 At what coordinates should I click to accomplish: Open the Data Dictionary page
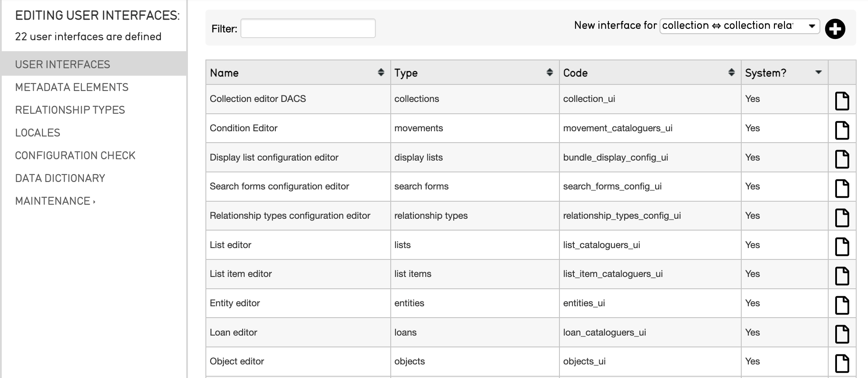click(60, 178)
